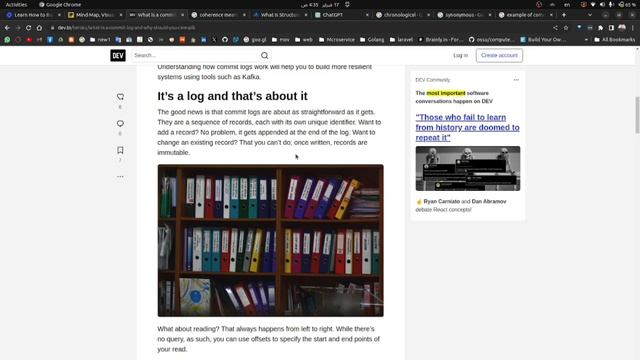Open 'Those who fail to learn from history' link
Image resolution: width=640 pixels, height=360 pixels.
tap(467, 127)
